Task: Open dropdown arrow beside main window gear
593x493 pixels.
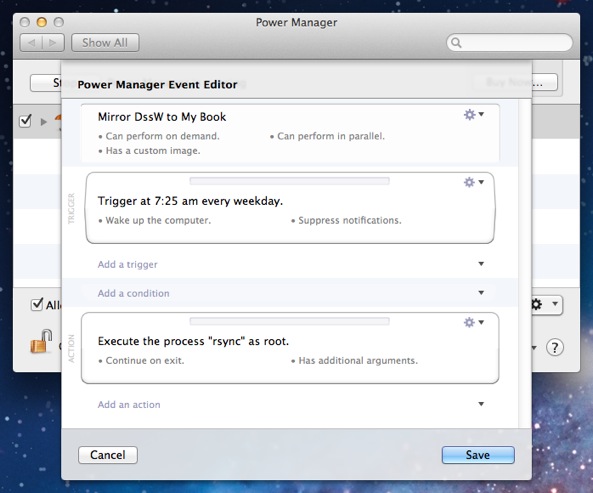Action: [x=555, y=304]
